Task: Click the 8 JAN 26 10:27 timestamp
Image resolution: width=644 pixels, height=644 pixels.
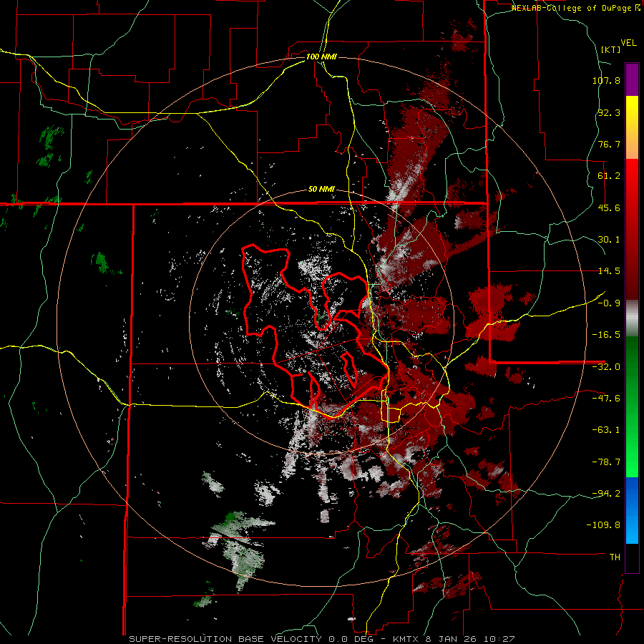Action: [x=471, y=639]
